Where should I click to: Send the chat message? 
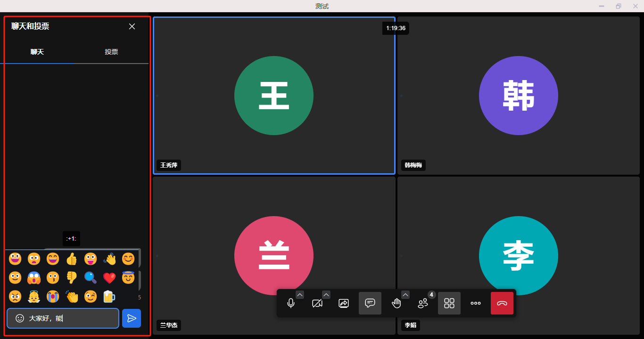pos(132,318)
